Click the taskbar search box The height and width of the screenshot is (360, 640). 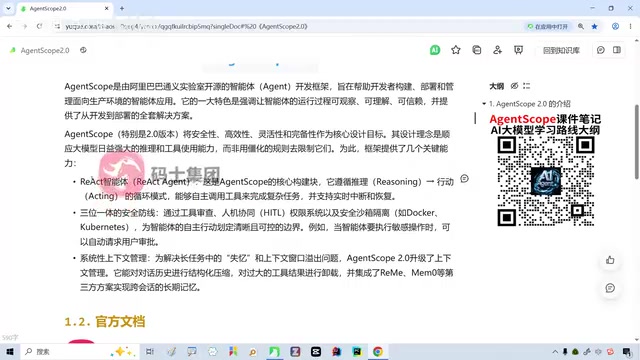tap(80, 351)
